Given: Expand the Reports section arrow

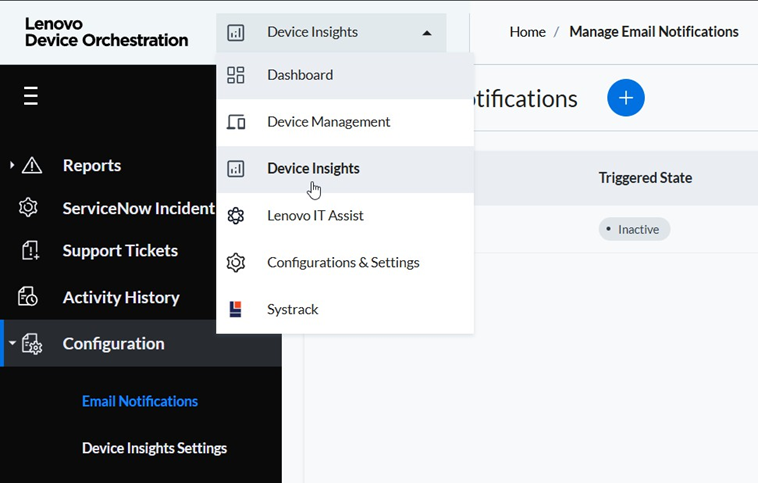Looking at the screenshot, I should tap(12, 165).
